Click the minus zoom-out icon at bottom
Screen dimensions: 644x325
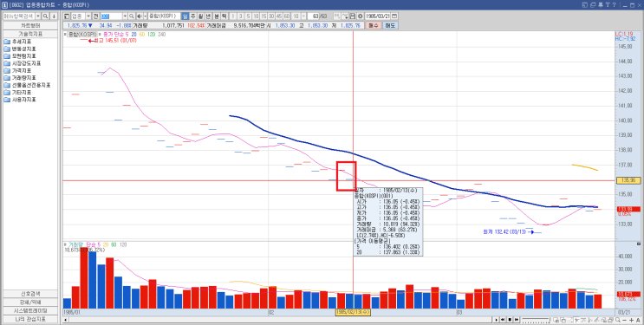pyautogui.click(x=625, y=320)
